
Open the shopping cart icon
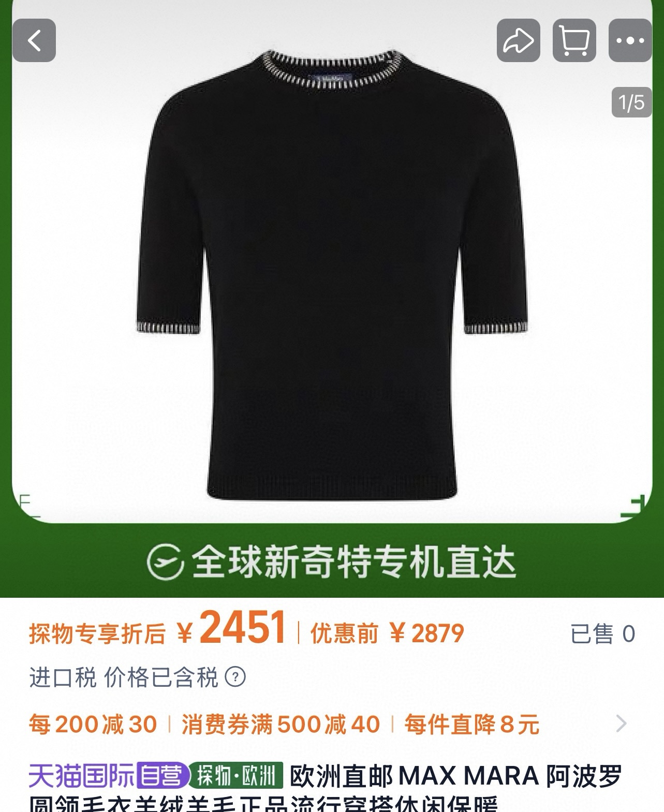(x=574, y=40)
